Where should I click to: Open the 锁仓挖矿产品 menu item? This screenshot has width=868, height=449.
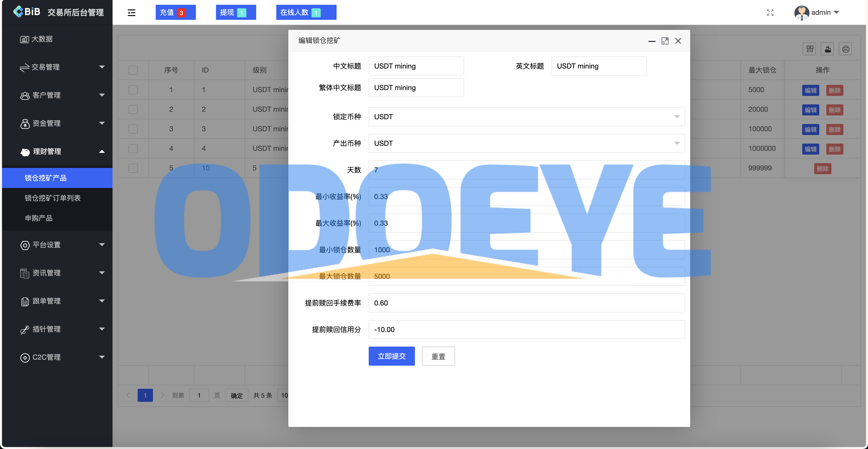[57, 178]
